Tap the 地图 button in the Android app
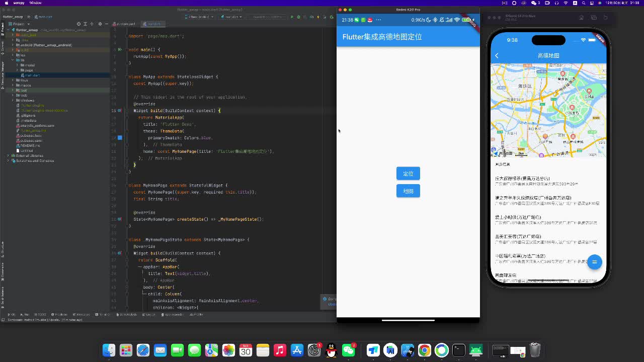 (x=408, y=191)
